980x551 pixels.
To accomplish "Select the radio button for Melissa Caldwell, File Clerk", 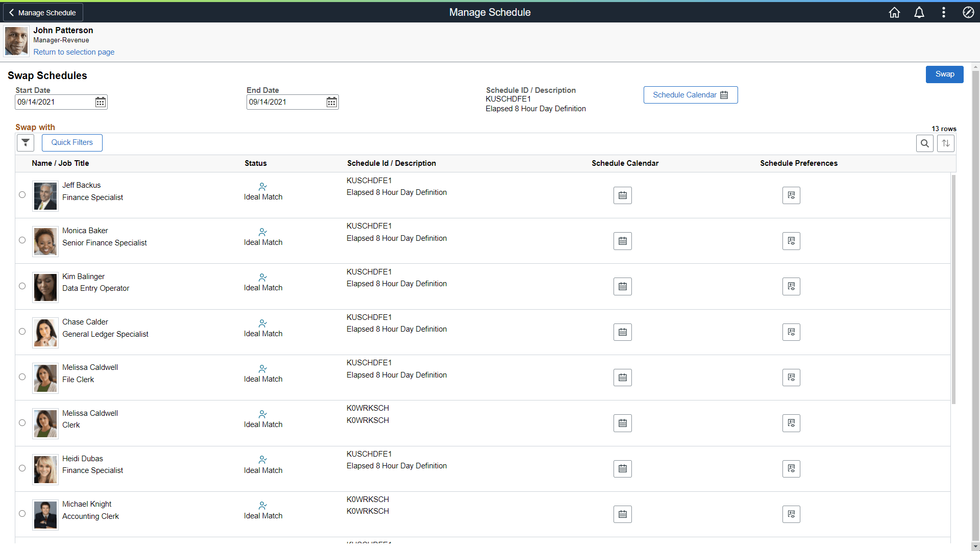I will (x=22, y=377).
